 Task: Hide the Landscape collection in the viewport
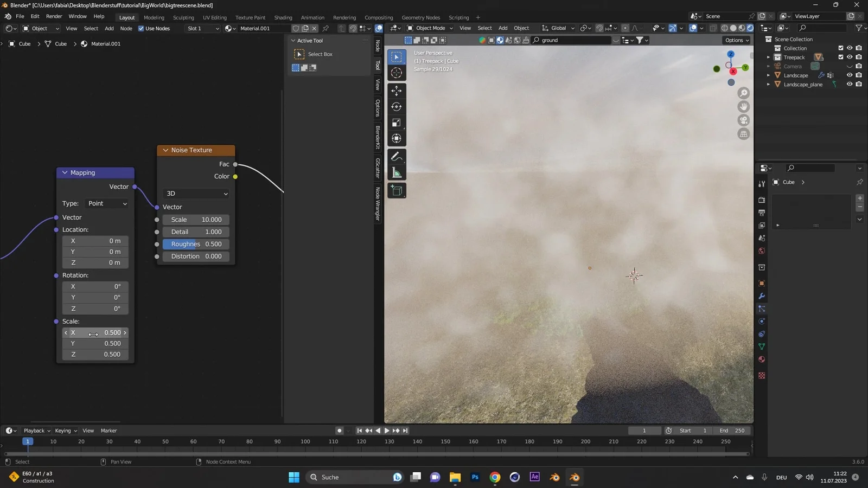[850, 75]
